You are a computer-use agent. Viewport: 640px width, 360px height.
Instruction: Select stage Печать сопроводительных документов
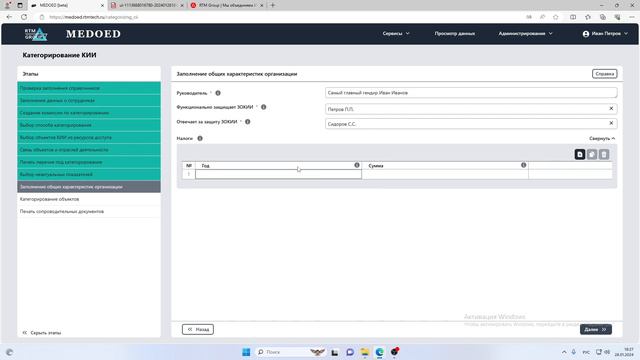(x=89, y=211)
